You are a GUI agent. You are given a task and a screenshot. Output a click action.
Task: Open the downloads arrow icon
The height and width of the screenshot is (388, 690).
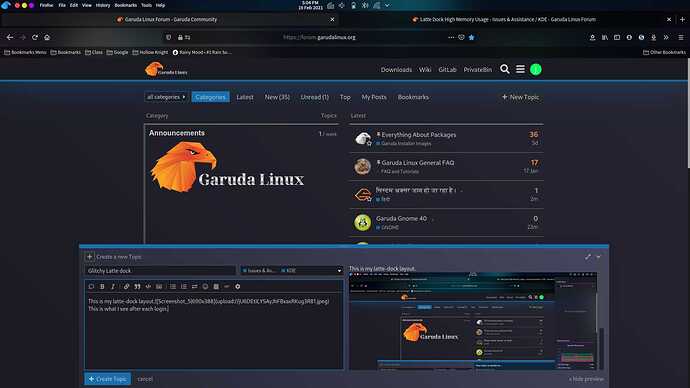point(654,37)
